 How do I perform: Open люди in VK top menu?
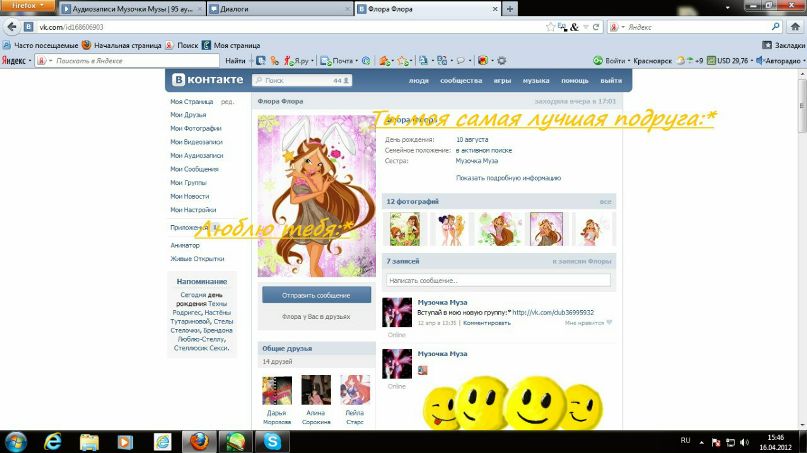[418, 81]
